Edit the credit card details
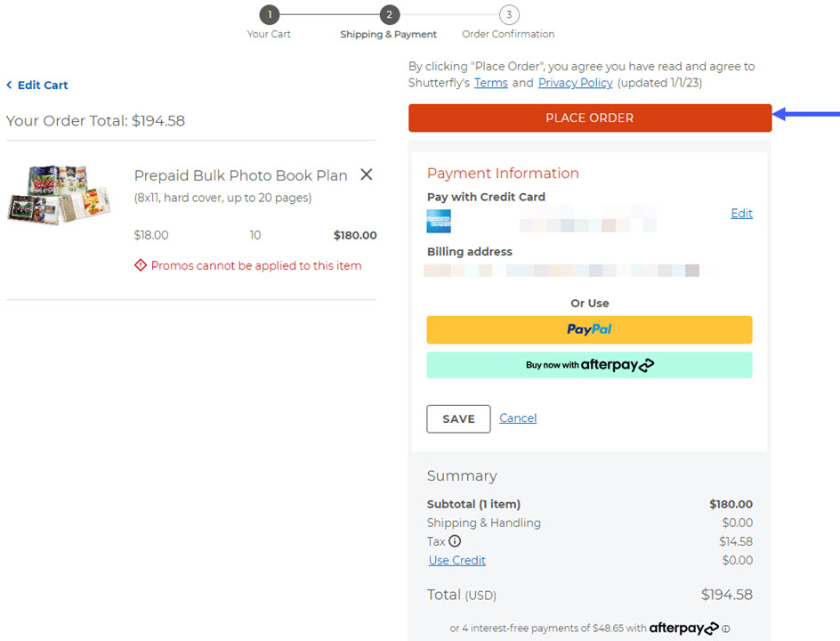 (741, 214)
